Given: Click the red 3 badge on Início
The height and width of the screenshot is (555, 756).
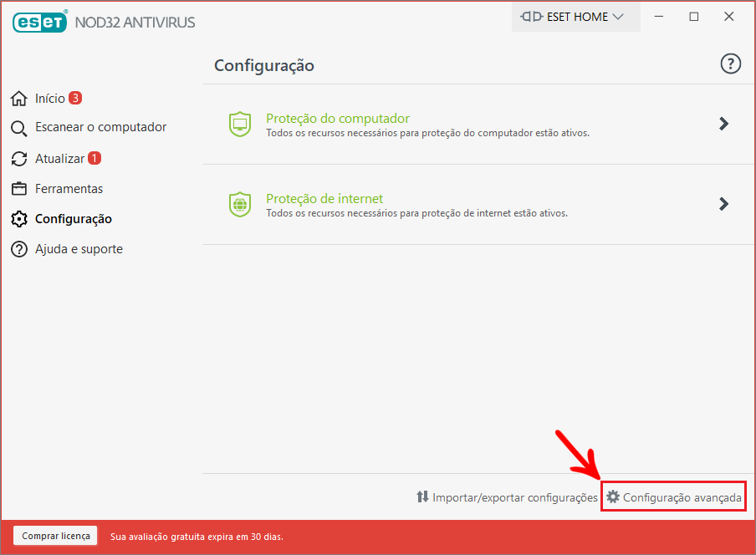Looking at the screenshot, I should (x=75, y=98).
